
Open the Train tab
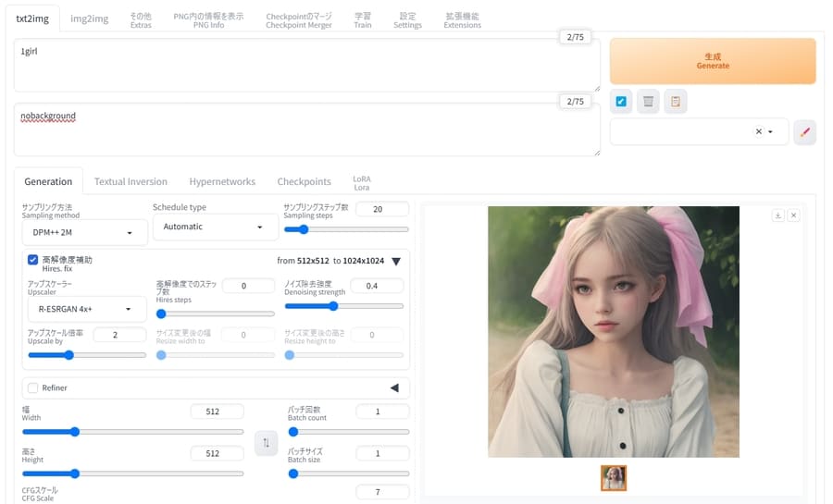[x=363, y=20]
